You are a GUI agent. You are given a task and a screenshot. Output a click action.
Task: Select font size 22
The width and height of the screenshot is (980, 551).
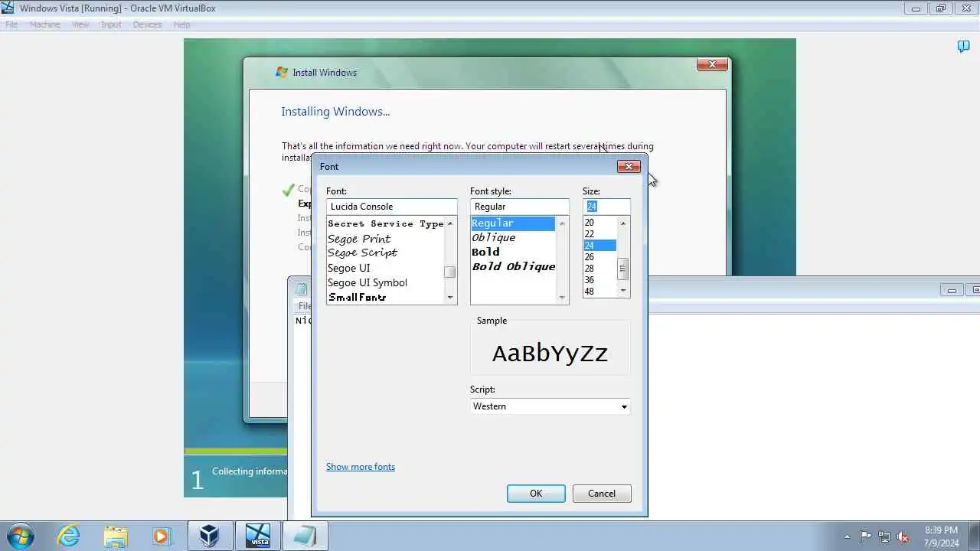599,234
